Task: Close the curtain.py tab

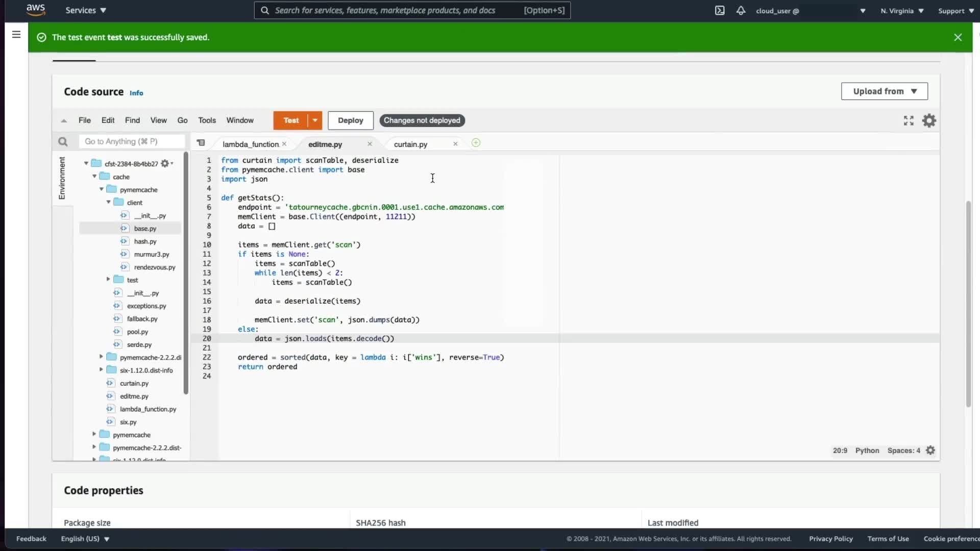Action: click(x=455, y=144)
